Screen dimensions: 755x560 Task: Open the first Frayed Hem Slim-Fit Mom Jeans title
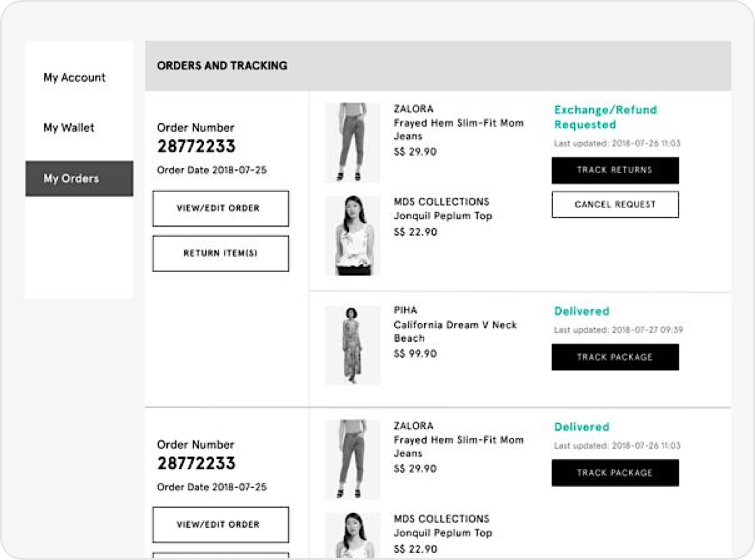pos(458,129)
